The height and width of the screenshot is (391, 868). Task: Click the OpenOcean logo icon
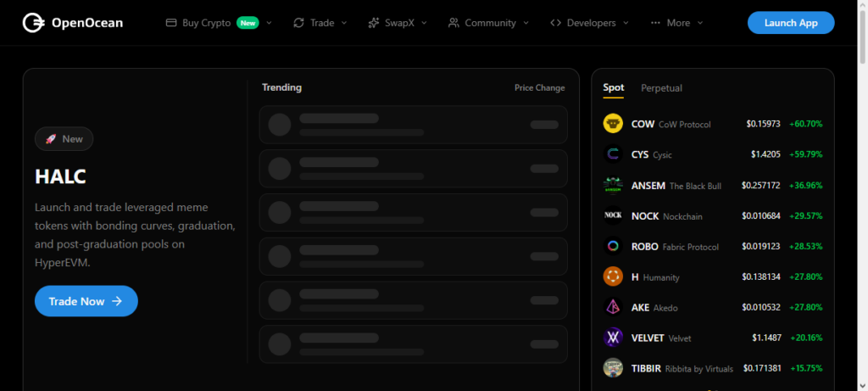pyautogui.click(x=33, y=23)
